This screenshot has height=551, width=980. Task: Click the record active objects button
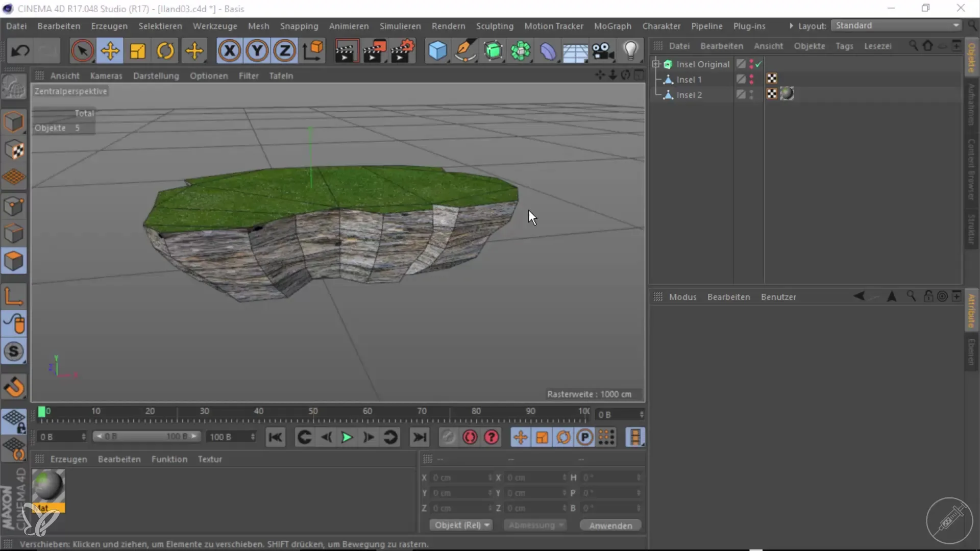448,437
